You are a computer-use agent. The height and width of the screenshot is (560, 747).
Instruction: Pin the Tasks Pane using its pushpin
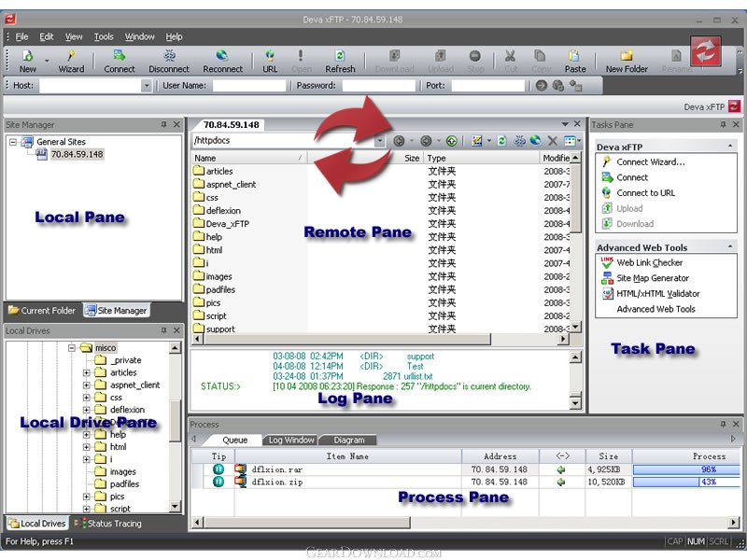pos(723,124)
